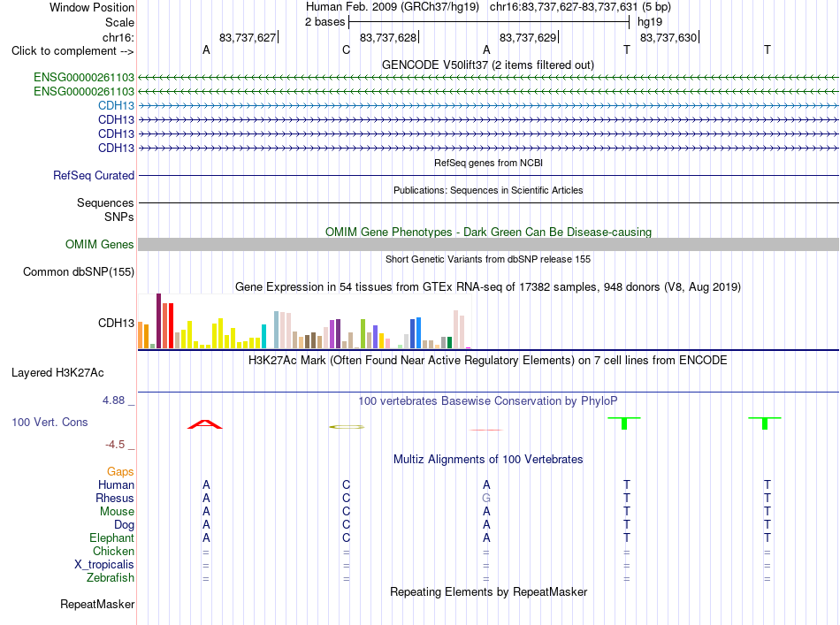Click 'Publications: Sequences in Scientific Articles' title
Screen dimensions: 840x625
pos(488,190)
